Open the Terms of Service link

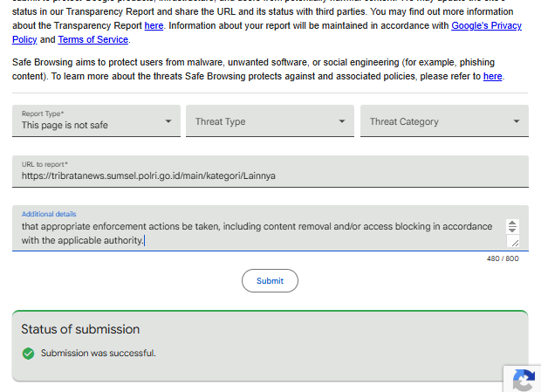click(x=93, y=39)
